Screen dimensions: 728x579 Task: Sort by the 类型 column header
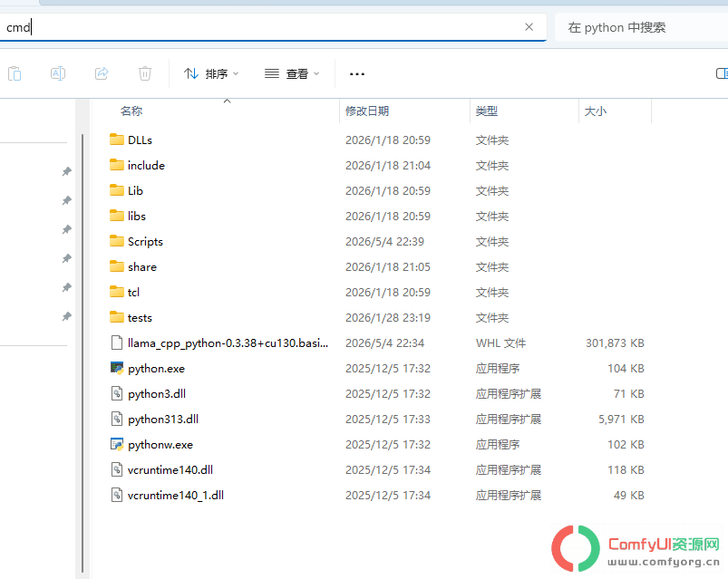pos(487,111)
